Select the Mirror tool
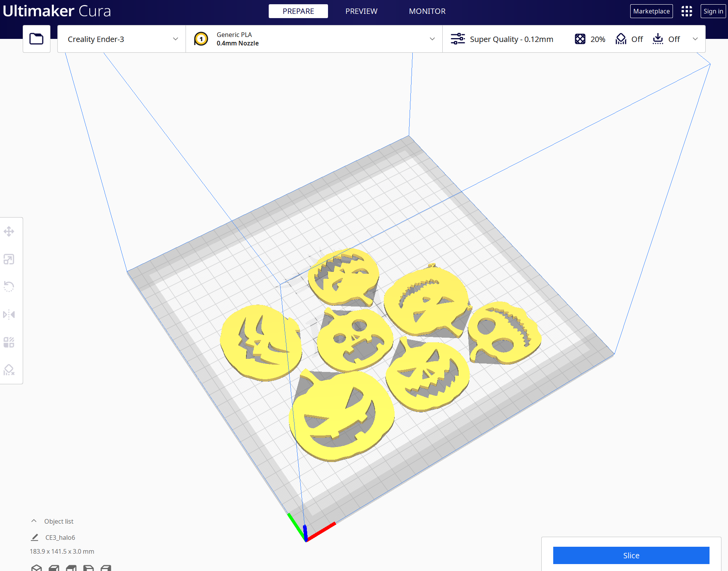 [9, 314]
